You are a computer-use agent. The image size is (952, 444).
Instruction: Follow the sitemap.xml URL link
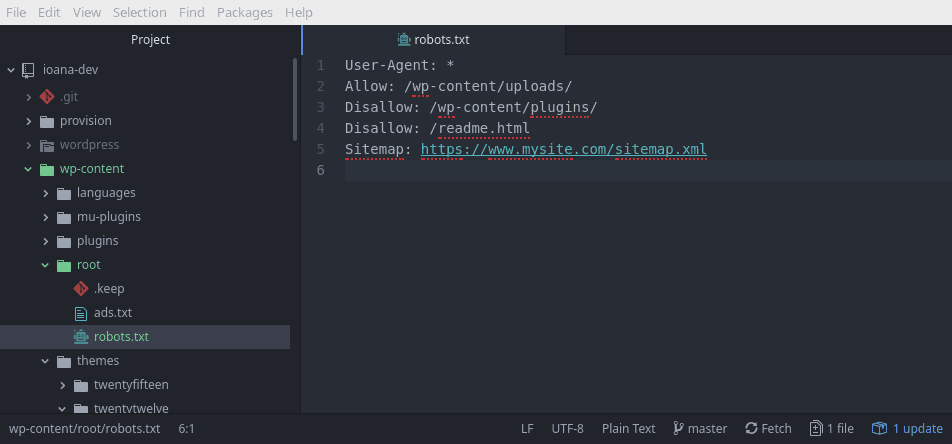coord(564,150)
